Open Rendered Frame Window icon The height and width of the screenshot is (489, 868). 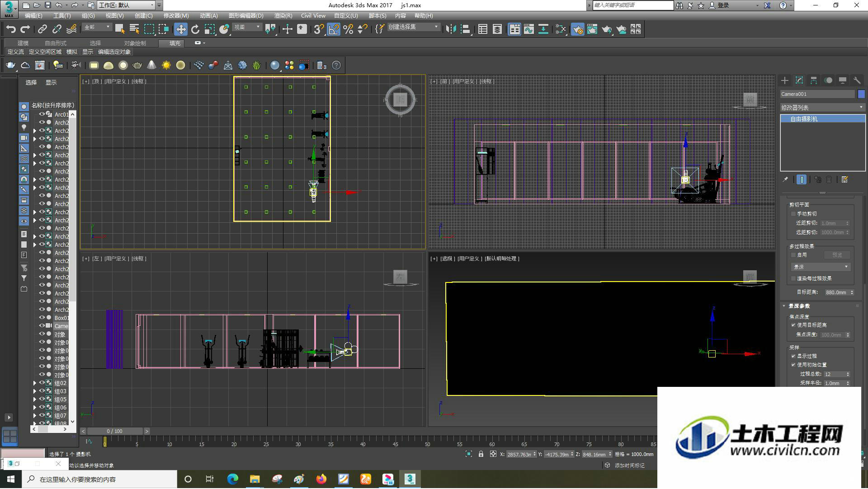coord(592,29)
